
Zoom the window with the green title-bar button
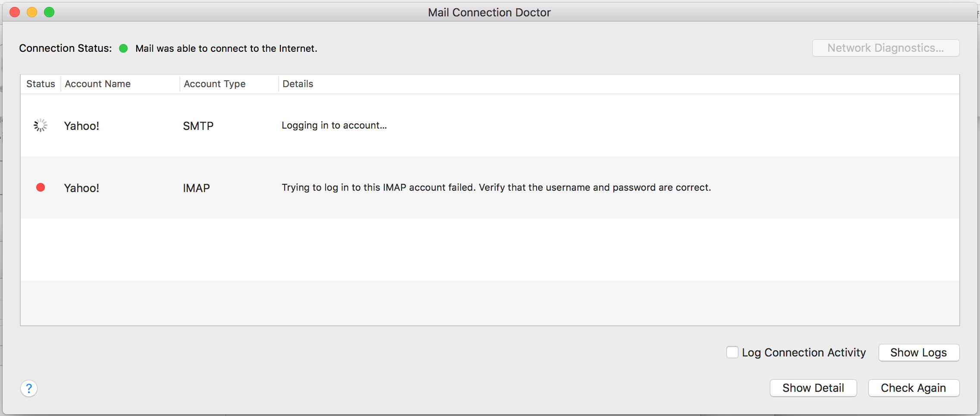click(x=49, y=12)
